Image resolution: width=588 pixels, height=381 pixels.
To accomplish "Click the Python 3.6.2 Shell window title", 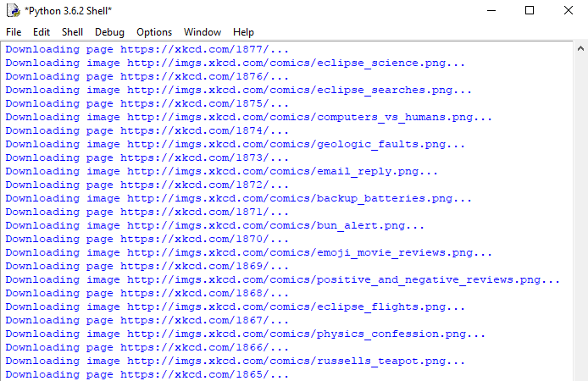I will coord(69,11).
